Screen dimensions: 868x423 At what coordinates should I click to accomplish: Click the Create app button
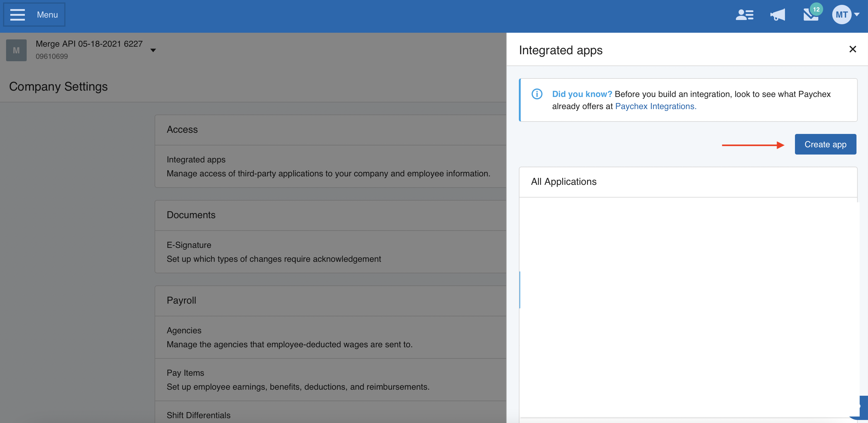click(825, 145)
